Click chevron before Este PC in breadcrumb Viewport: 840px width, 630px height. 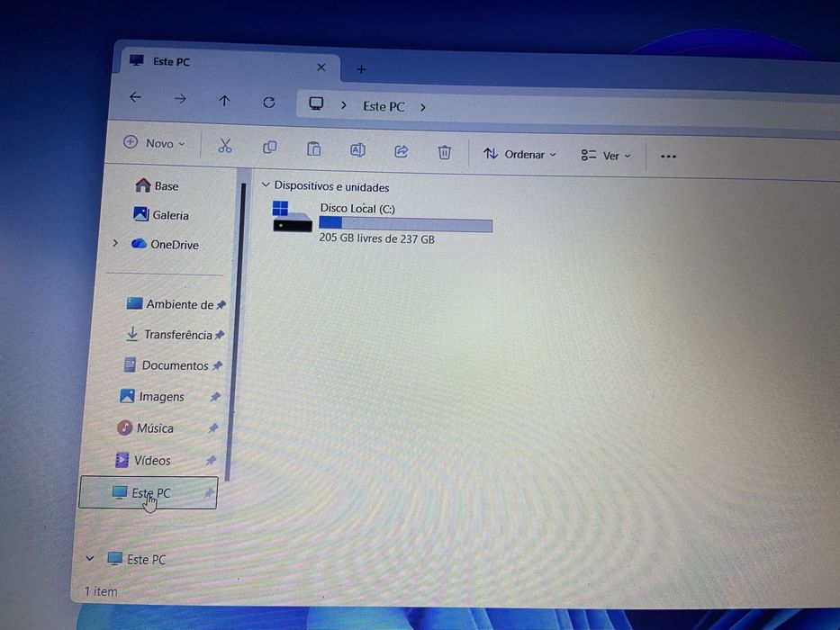344,105
